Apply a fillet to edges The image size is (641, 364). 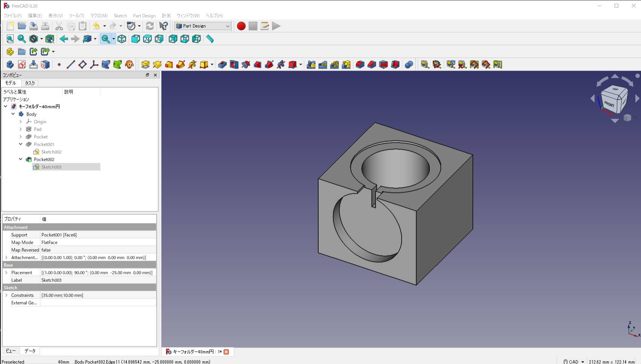click(x=360, y=64)
